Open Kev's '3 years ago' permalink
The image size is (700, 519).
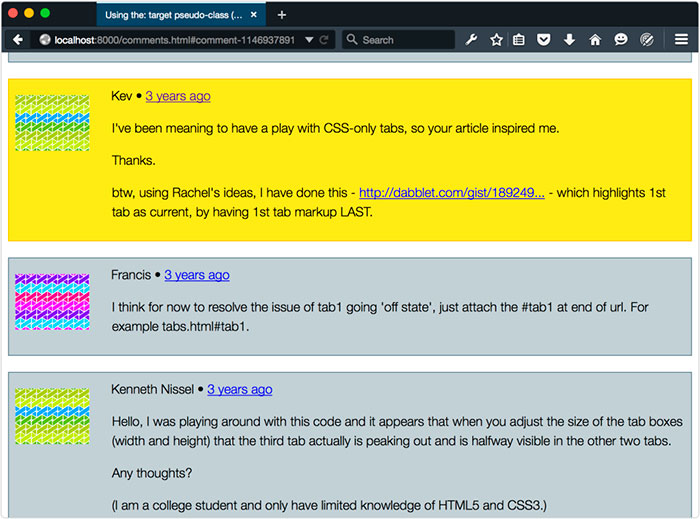click(x=178, y=96)
